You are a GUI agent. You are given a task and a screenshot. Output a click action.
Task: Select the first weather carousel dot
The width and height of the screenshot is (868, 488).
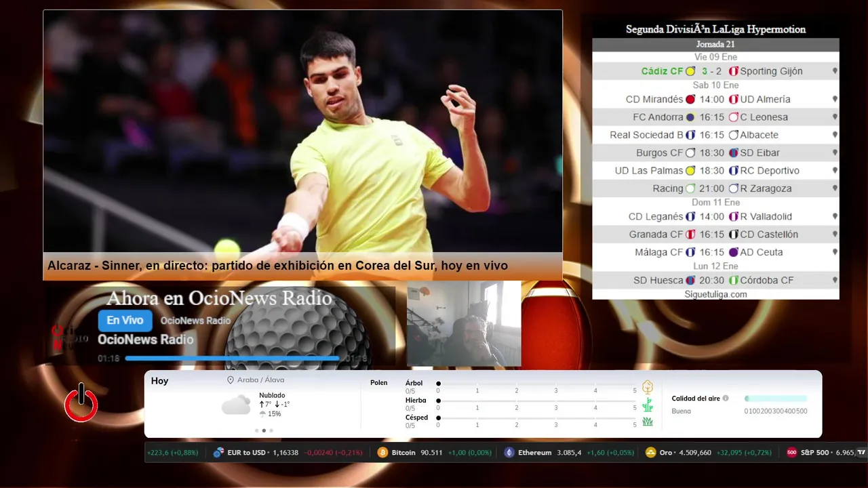257,430
